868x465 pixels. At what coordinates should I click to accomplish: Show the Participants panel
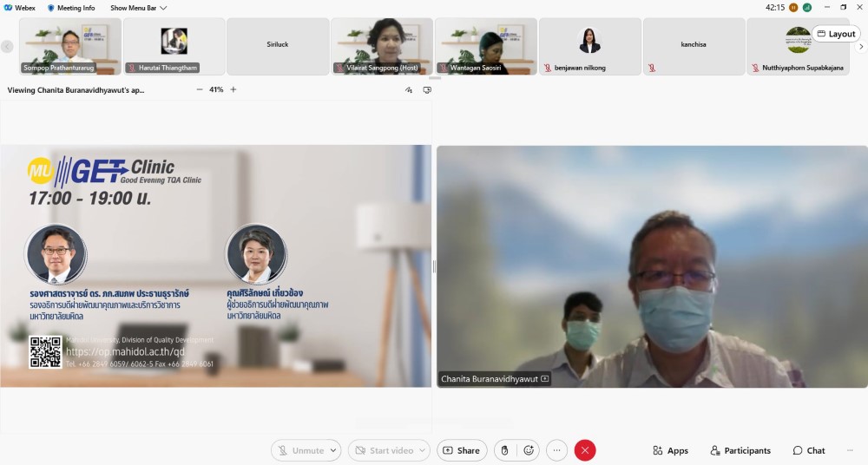(740, 450)
